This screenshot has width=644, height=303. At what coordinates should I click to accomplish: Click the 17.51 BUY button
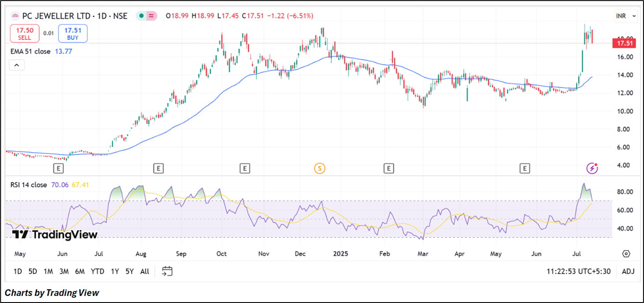pyautogui.click(x=72, y=33)
